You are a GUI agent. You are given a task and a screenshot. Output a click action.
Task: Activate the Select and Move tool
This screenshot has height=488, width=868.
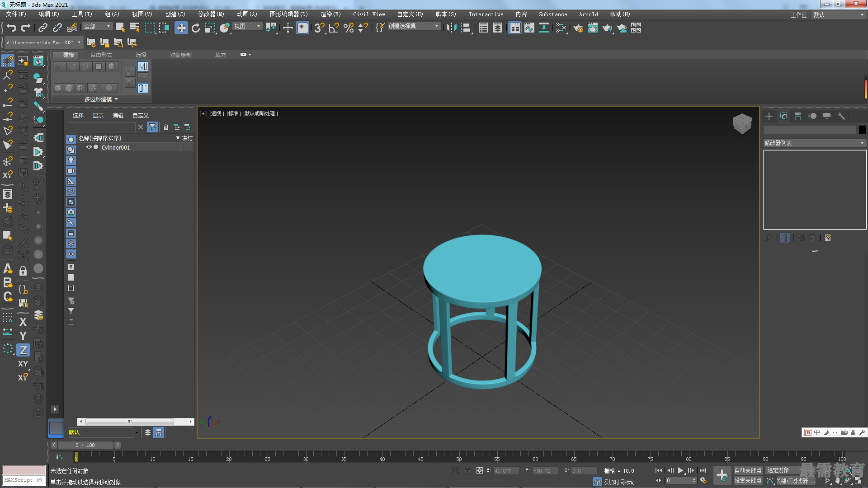[181, 28]
